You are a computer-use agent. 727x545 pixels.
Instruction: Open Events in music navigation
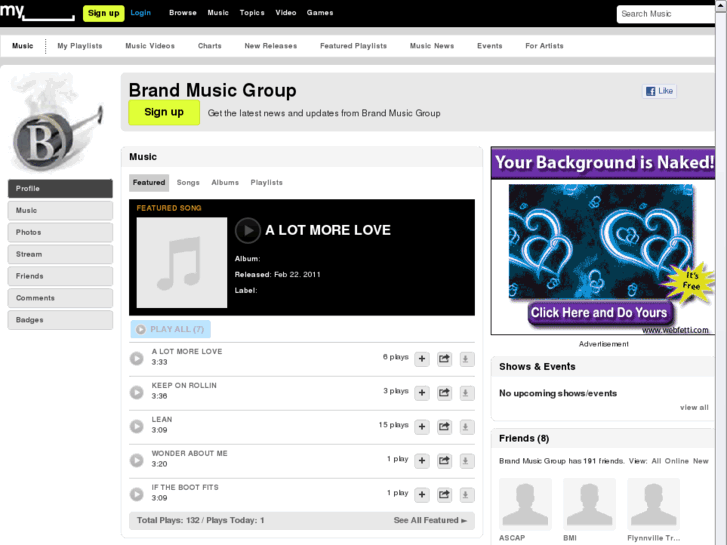[x=490, y=46]
